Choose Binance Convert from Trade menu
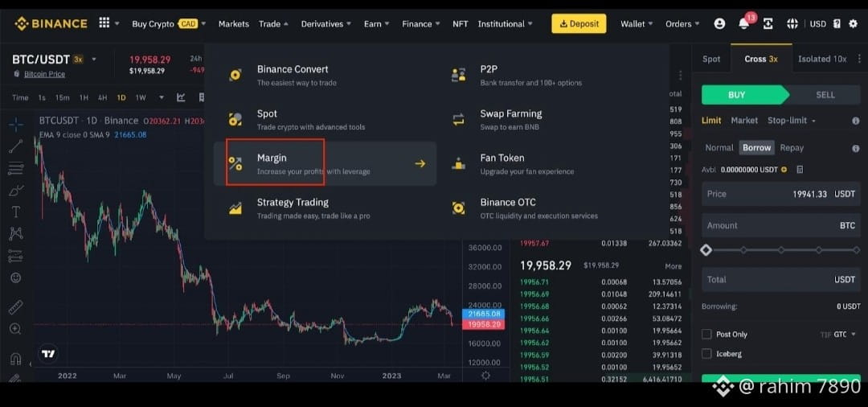The height and width of the screenshot is (407, 868). coord(325,75)
